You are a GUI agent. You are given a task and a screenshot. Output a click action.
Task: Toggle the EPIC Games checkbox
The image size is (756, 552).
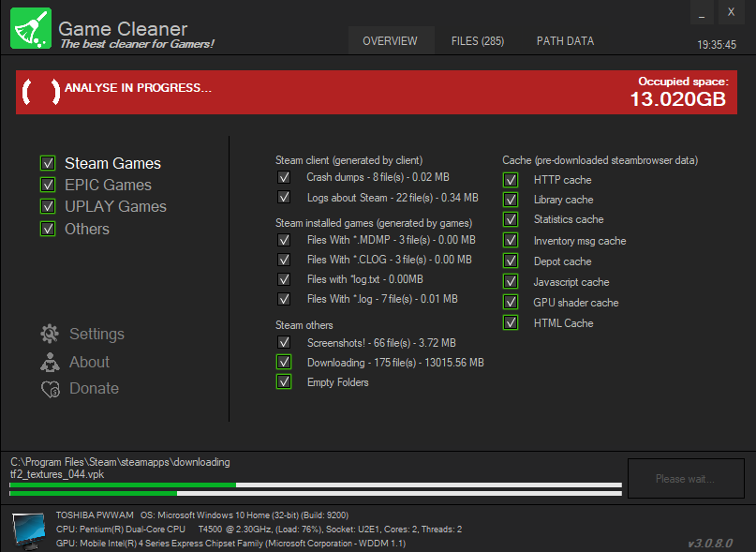(x=48, y=185)
